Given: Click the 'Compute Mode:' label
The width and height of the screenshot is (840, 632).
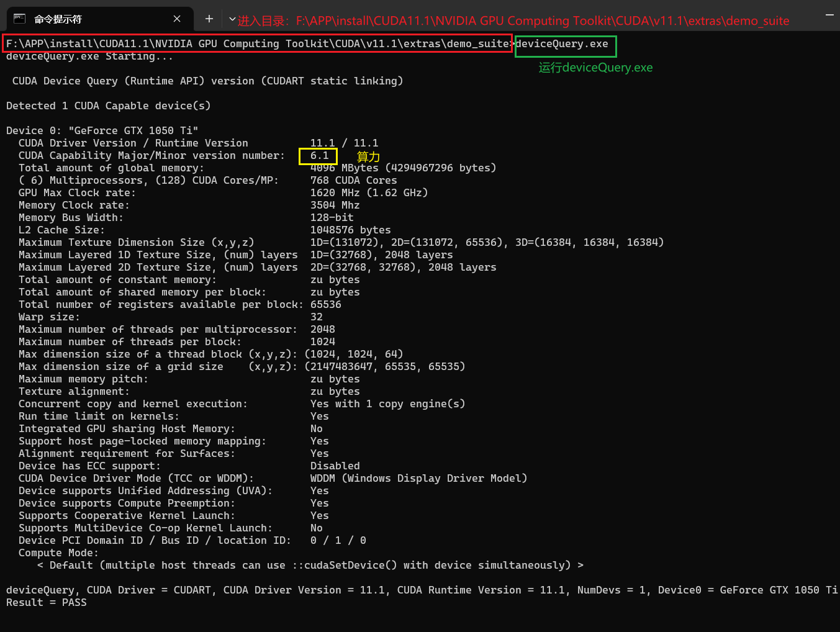Looking at the screenshot, I should [58, 553].
